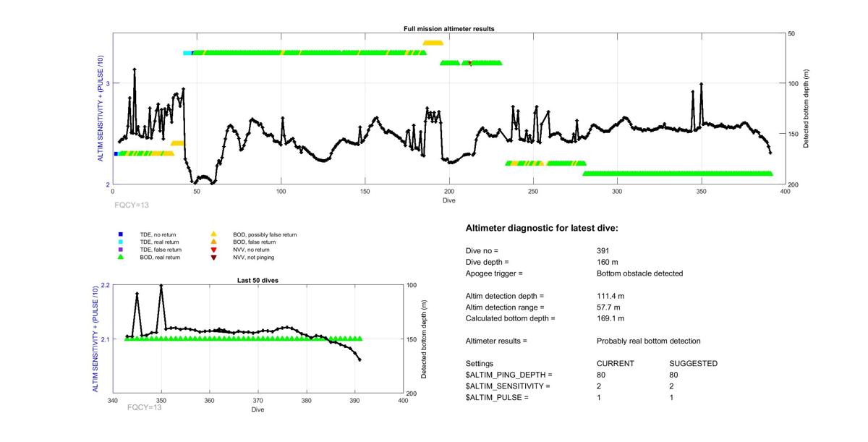Click the purple square TDE false return legend marker
Image resolution: width=868 pixels, height=442 pixels.
click(121, 250)
